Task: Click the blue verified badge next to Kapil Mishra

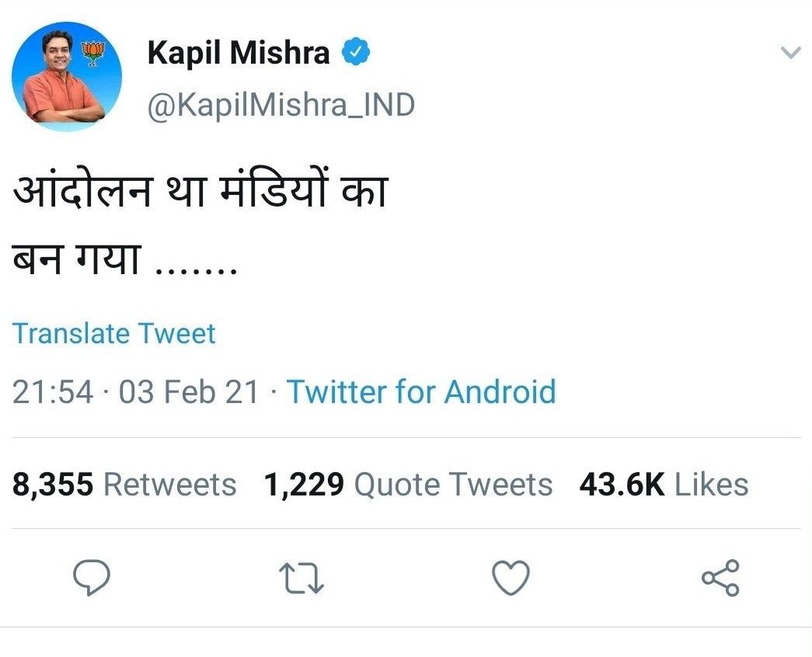Action: pos(357,51)
